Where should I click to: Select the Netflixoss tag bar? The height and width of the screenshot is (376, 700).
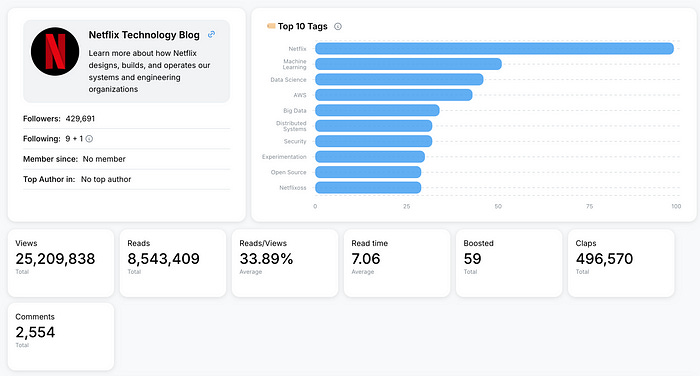point(368,188)
